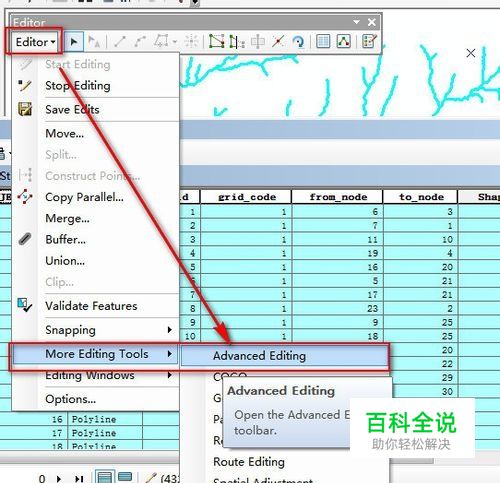
Task: Click the Save Edits disk icon
Action: (x=25, y=109)
